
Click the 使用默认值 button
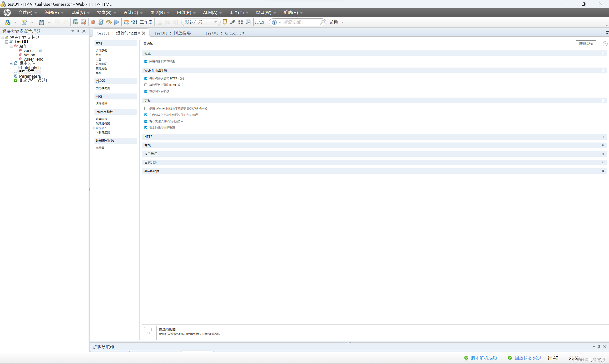tap(586, 43)
